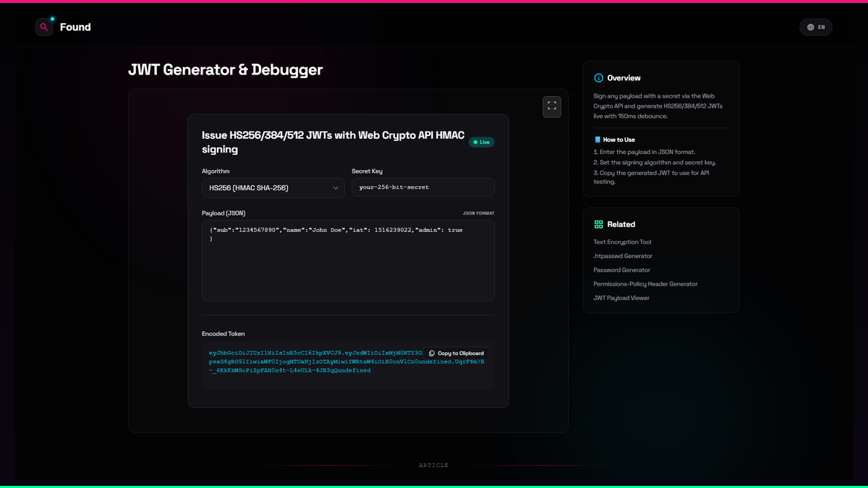Open the Text Encryption Tool link
This screenshot has height=488, width=868.
point(622,242)
